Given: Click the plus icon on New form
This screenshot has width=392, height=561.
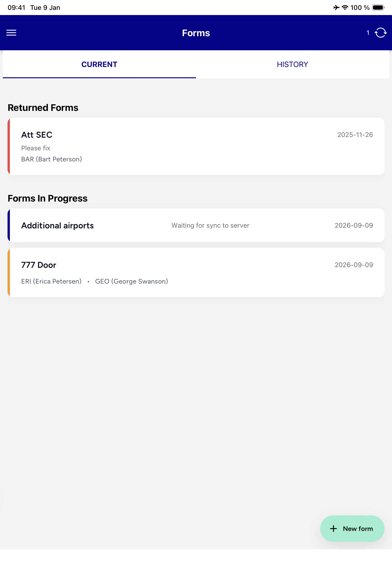Looking at the screenshot, I should pos(333,529).
